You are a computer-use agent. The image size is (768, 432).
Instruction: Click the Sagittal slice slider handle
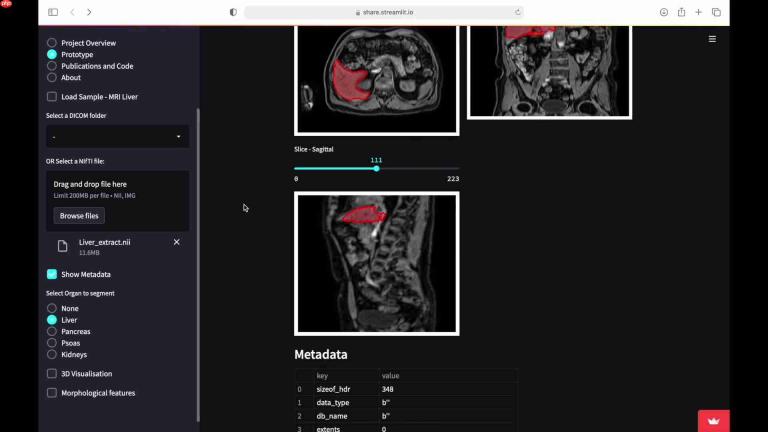tap(376, 168)
